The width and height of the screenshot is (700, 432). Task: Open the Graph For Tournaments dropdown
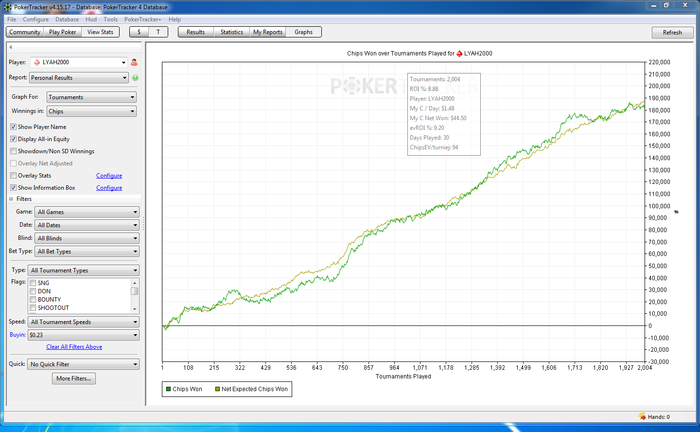coord(92,97)
